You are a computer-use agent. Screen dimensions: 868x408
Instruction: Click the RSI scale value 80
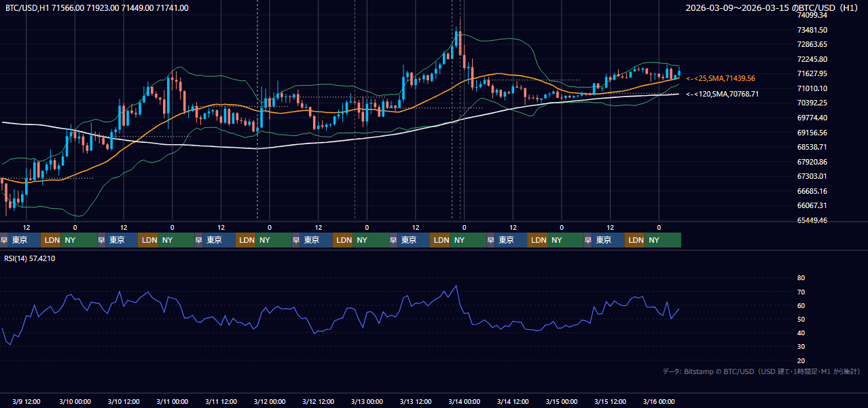click(x=801, y=278)
